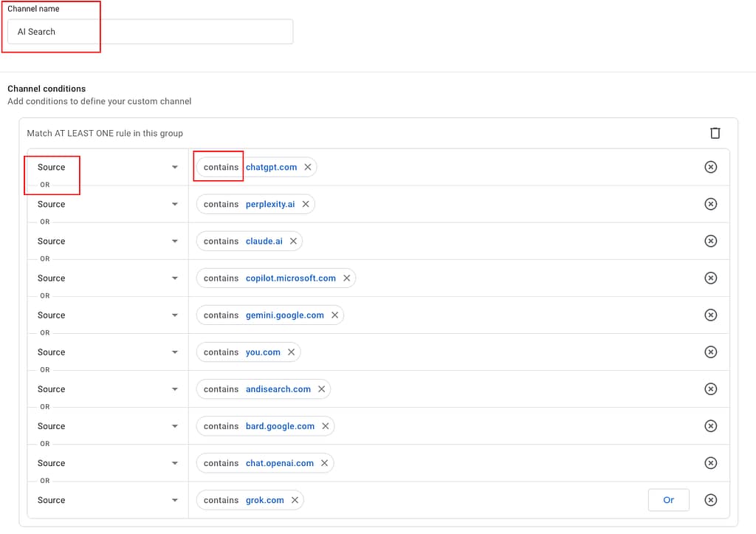
Task: Edit the contains grok.com condition chip
Action: 250,500
